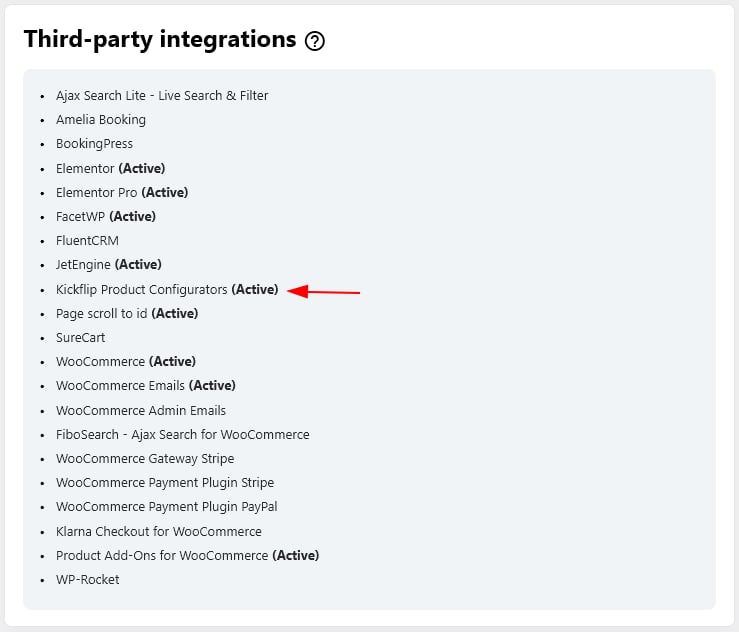Click WooCommerce Emails (Active) item
Viewport: 739px width, 632px height.
(146, 386)
